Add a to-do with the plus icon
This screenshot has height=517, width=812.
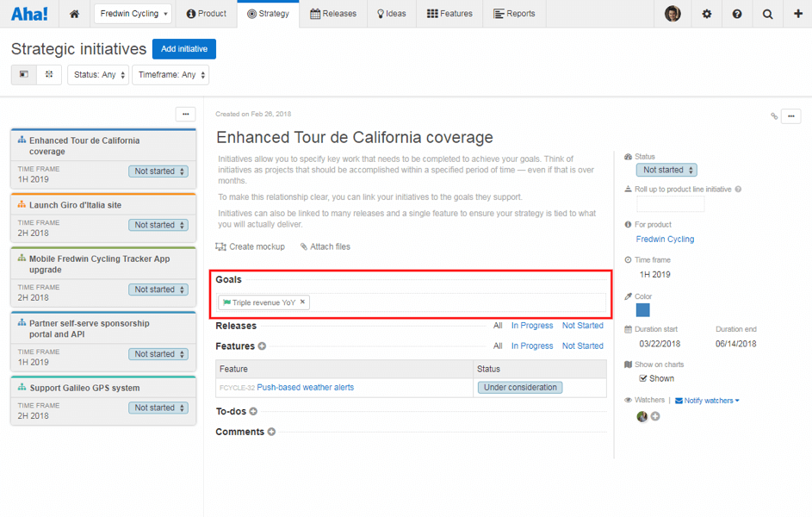(253, 412)
